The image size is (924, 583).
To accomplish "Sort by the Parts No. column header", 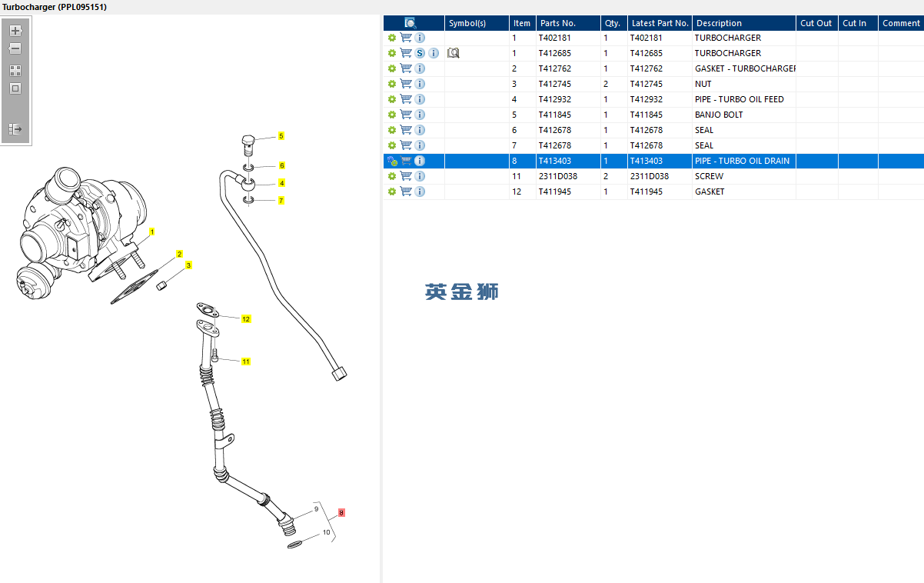I will tap(568, 23).
